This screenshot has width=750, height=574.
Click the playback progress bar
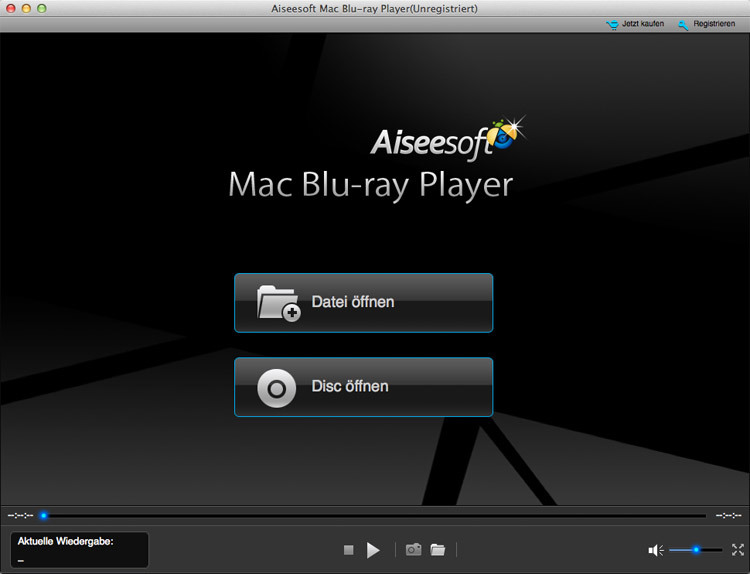(x=374, y=516)
